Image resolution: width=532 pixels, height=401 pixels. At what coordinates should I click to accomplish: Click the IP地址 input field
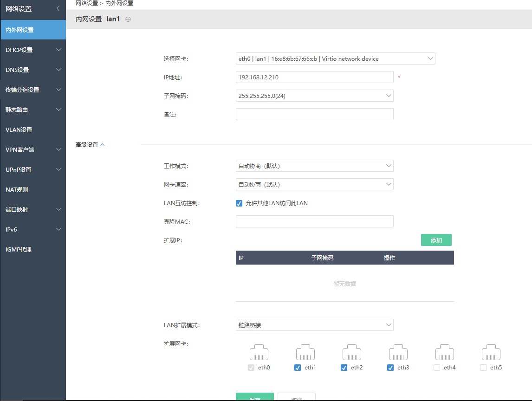click(314, 78)
